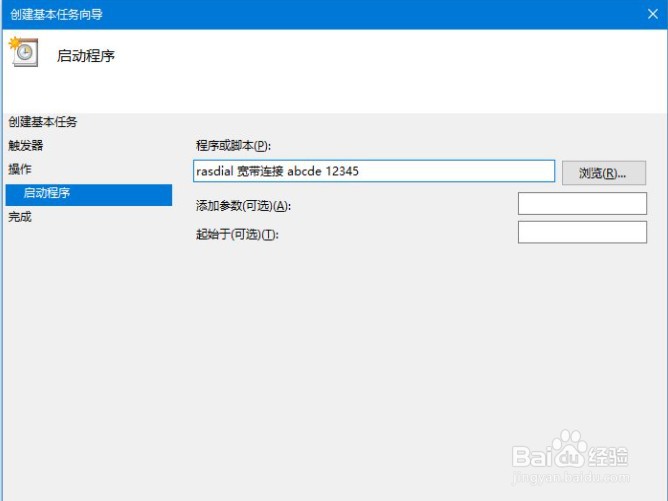The width and height of the screenshot is (668, 501).
Task: Click the 起始于(可选) input field
Action: coord(582,232)
